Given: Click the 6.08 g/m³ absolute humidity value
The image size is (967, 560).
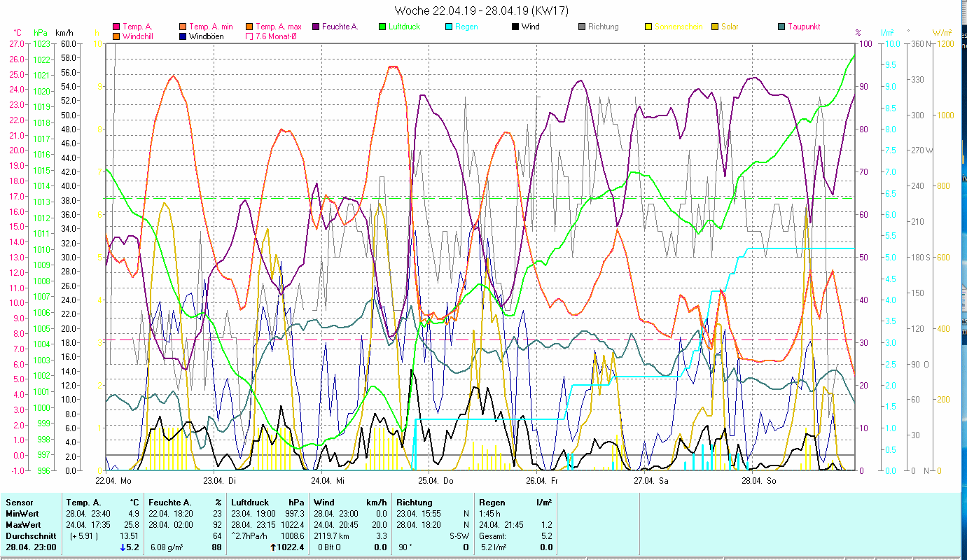Looking at the screenshot, I should (168, 547).
